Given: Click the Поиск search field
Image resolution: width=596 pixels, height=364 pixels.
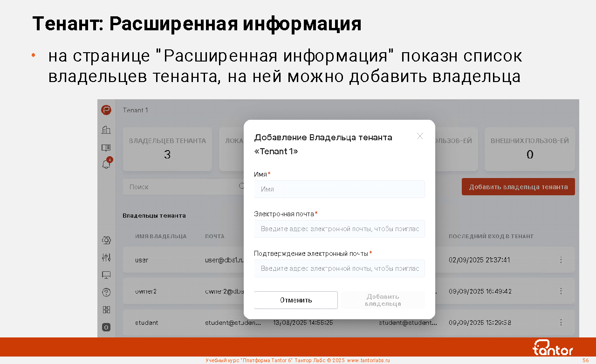Looking at the screenshot, I should tap(182, 187).
